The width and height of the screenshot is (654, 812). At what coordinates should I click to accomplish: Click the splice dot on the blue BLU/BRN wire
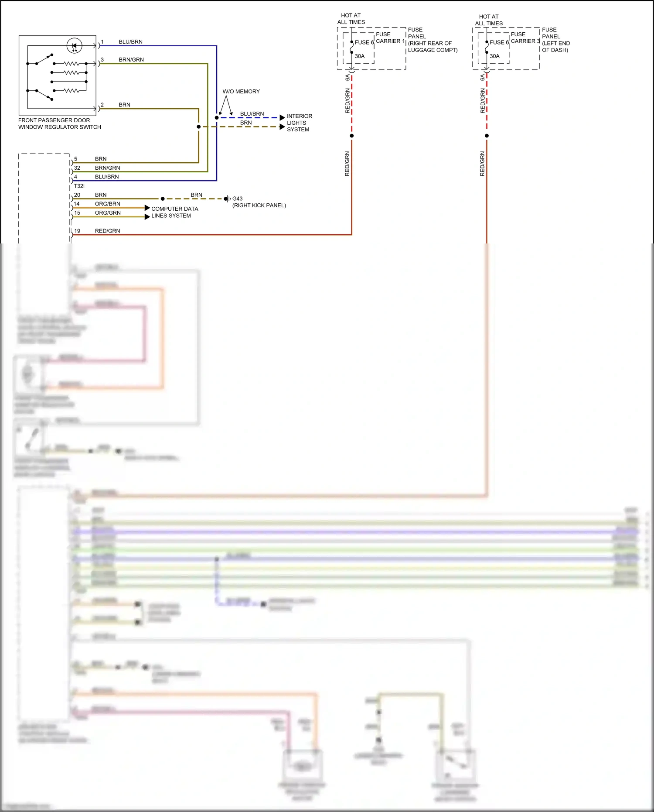pyautogui.click(x=217, y=118)
